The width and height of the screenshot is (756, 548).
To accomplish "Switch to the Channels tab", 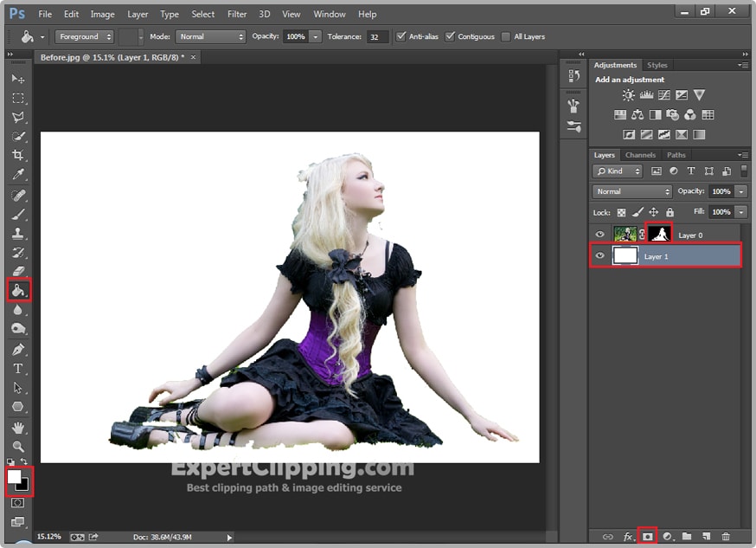I will 640,155.
